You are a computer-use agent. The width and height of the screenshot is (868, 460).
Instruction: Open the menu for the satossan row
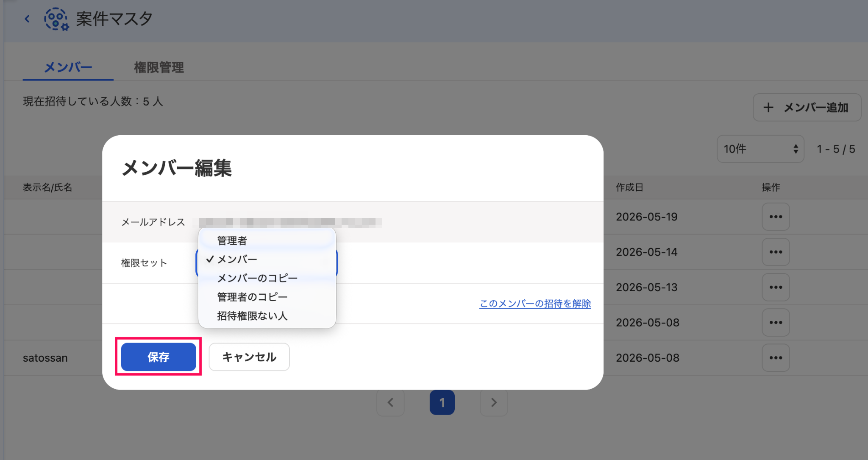776,358
